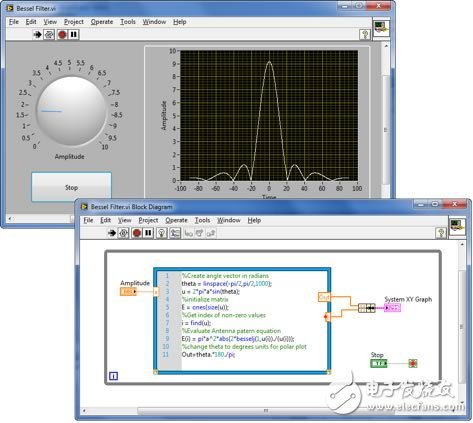Click the Stop boolean terminal on diagram
The width and height of the screenshot is (473, 423).
(x=379, y=363)
